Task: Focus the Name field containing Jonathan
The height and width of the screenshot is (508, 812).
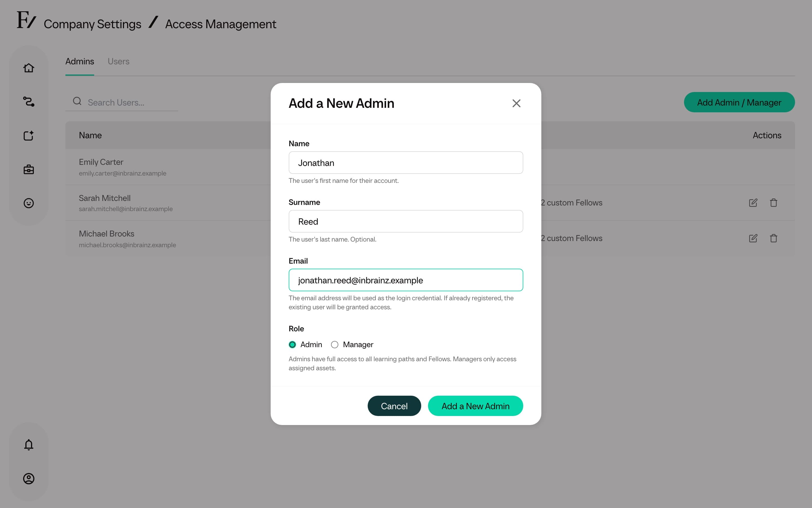Action: coord(406,163)
